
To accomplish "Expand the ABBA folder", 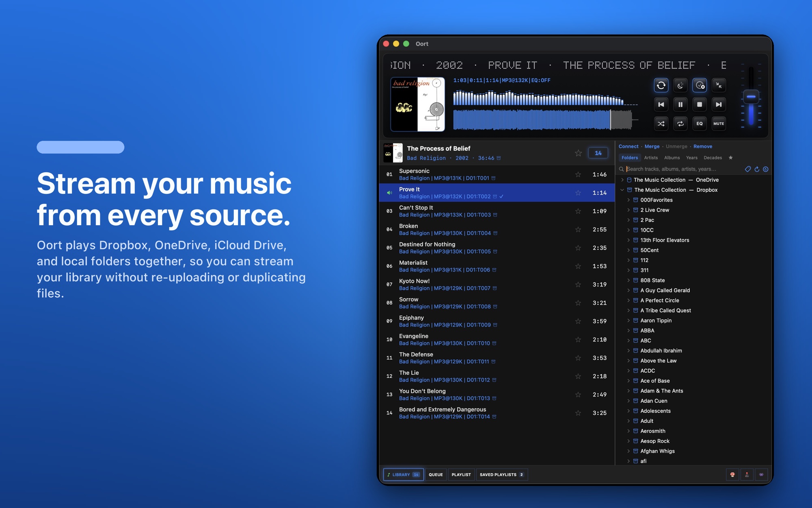I will [628, 330].
